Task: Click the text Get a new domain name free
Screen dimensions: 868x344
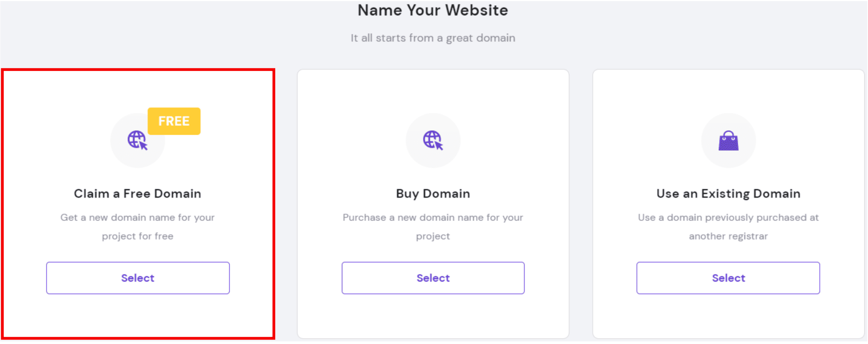Action: 137,227
